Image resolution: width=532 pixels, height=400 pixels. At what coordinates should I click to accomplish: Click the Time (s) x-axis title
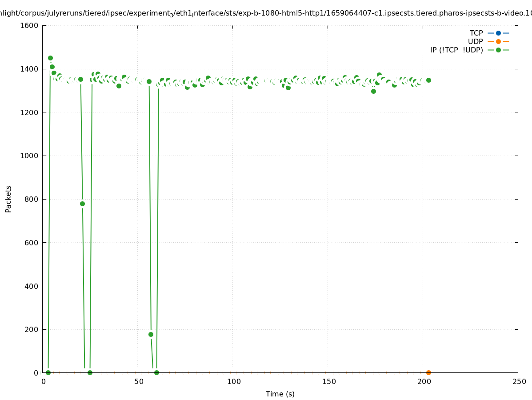pos(280,394)
